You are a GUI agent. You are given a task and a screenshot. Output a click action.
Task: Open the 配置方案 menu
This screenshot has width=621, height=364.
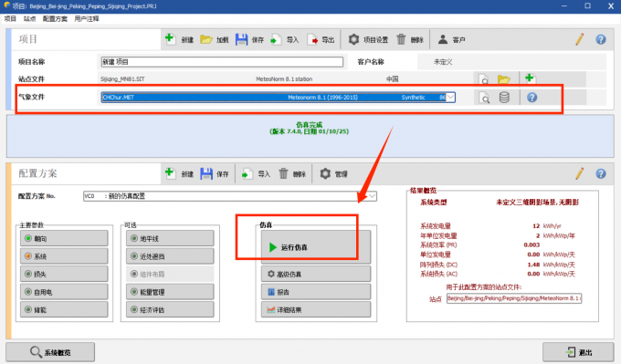pyautogui.click(x=55, y=18)
